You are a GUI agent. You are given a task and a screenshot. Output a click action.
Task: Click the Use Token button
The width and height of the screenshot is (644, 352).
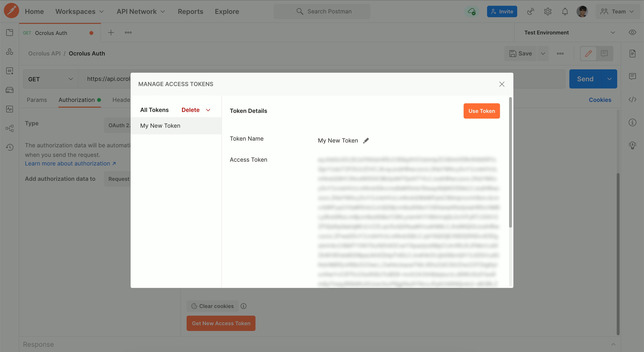(x=482, y=111)
